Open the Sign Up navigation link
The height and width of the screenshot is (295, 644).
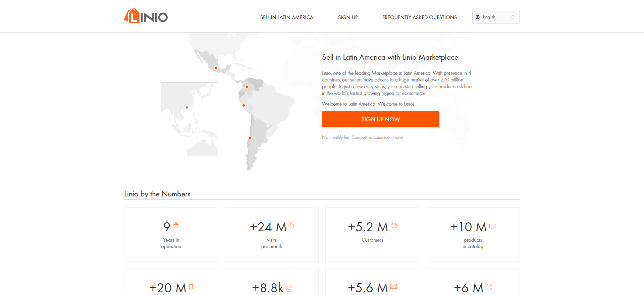coord(347,17)
